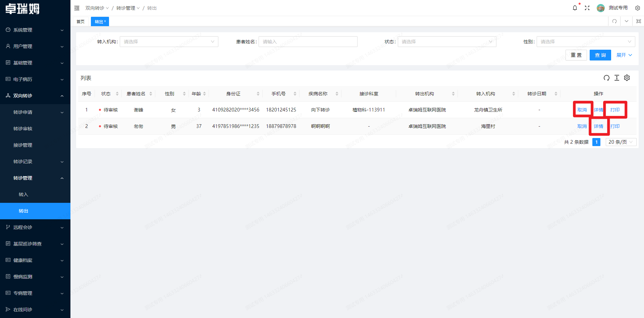Collapse the sidebar with the hamburger icon
Screen dimensions: 644x318
pyautogui.click(x=77, y=8)
